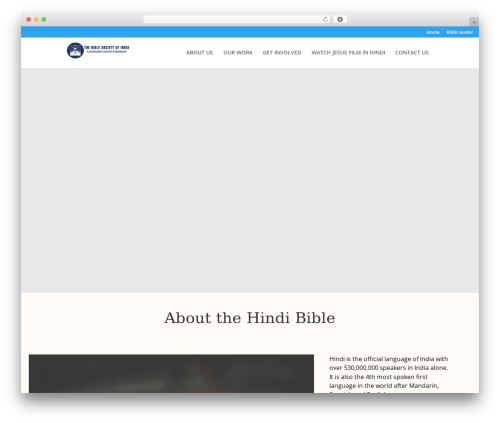Open the About Us menu
The width and height of the screenshot is (500, 423).
(199, 53)
